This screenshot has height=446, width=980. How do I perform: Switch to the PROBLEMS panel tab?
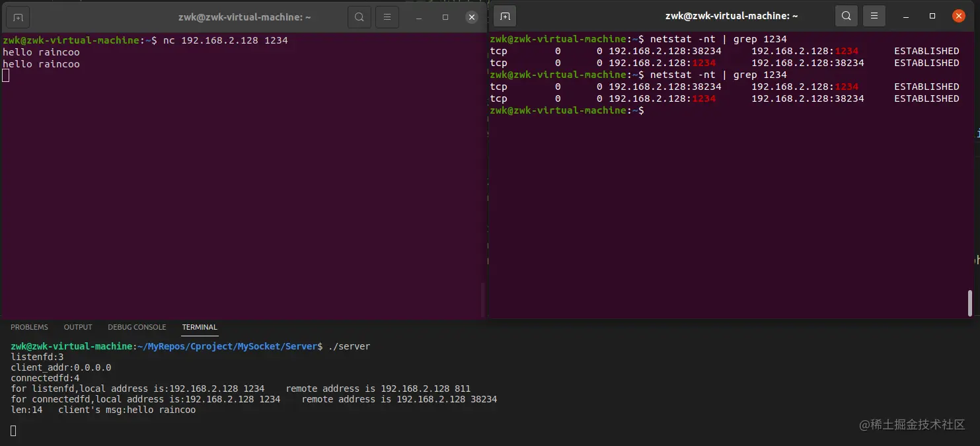(x=29, y=327)
